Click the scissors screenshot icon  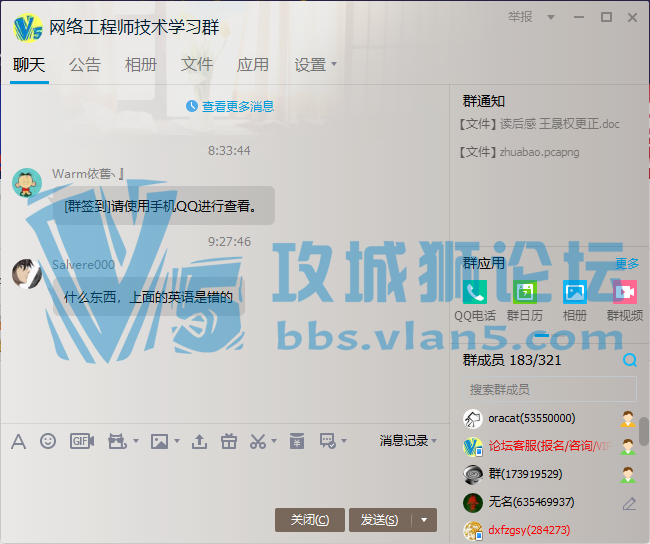click(x=258, y=441)
